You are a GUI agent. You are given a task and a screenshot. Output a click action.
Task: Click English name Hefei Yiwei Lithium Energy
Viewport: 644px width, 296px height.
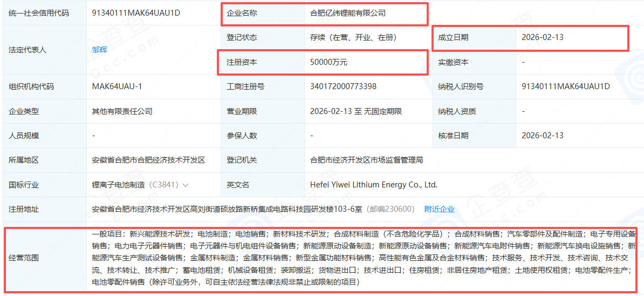[x=373, y=185]
